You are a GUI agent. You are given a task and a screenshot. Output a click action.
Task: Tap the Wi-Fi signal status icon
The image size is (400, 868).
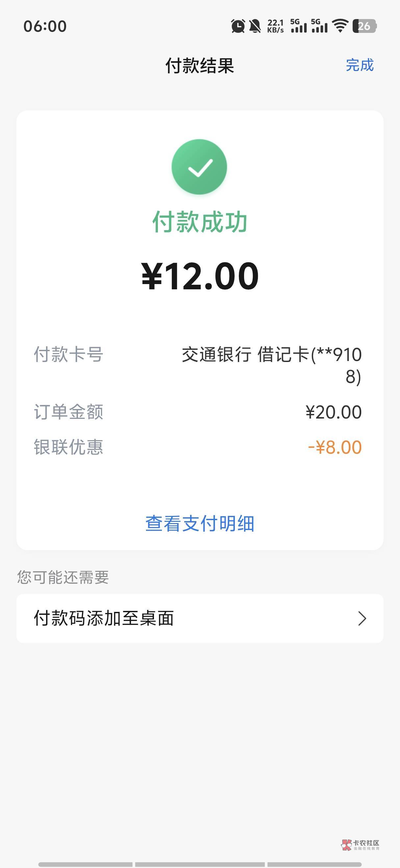(x=340, y=26)
